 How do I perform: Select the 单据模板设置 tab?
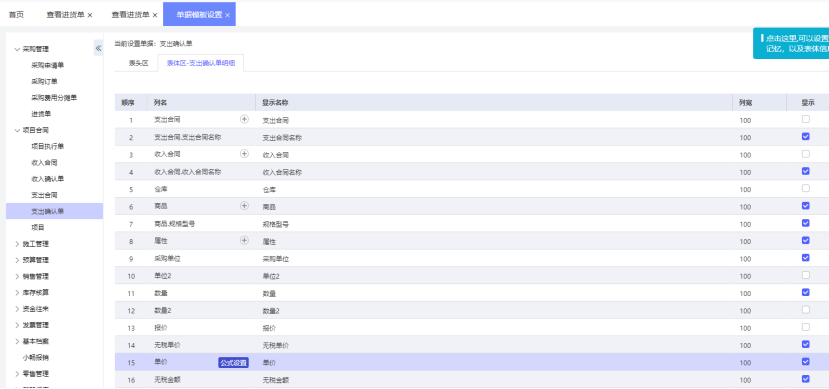click(199, 15)
